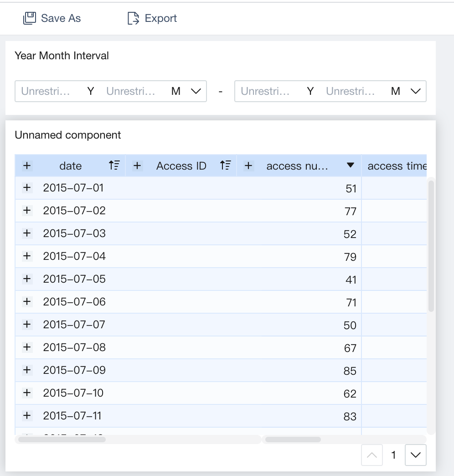This screenshot has width=454, height=476.
Task: Click the access nu... column header text
Action: coord(297,166)
